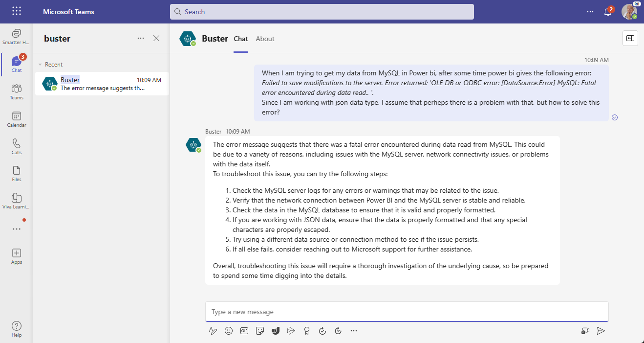This screenshot has width=644, height=343.
Task: Open the panel toggle at top right of chat
Action: pyautogui.click(x=630, y=38)
